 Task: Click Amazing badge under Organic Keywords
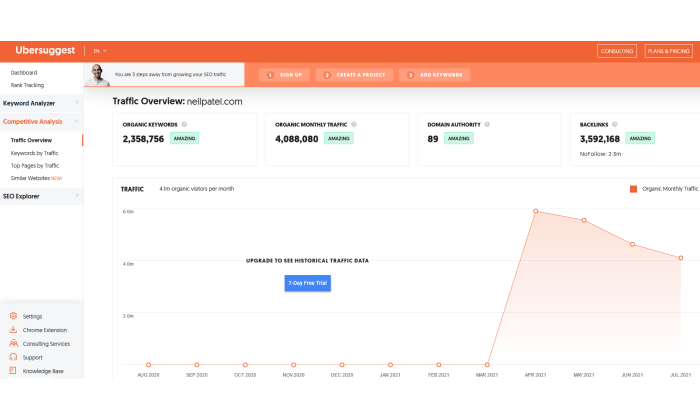pos(184,138)
